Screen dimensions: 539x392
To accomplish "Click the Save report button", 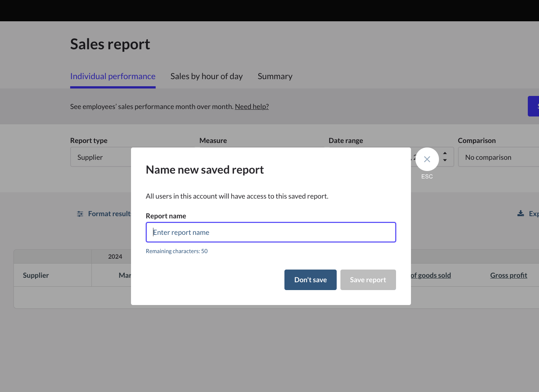I will pos(368,280).
